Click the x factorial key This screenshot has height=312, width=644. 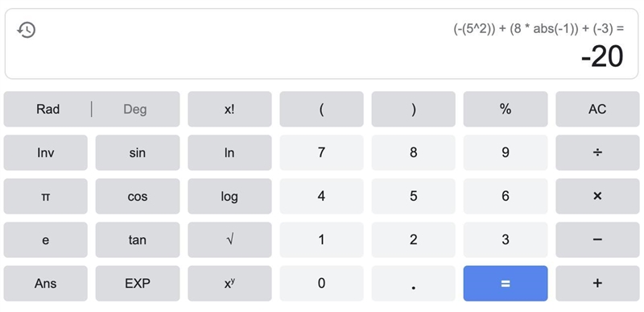point(229,109)
